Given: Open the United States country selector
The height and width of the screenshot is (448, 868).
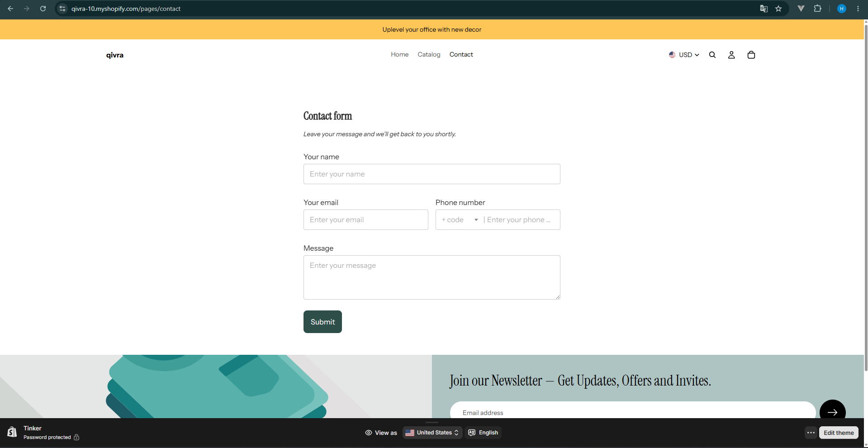Looking at the screenshot, I should tap(432, 433).
